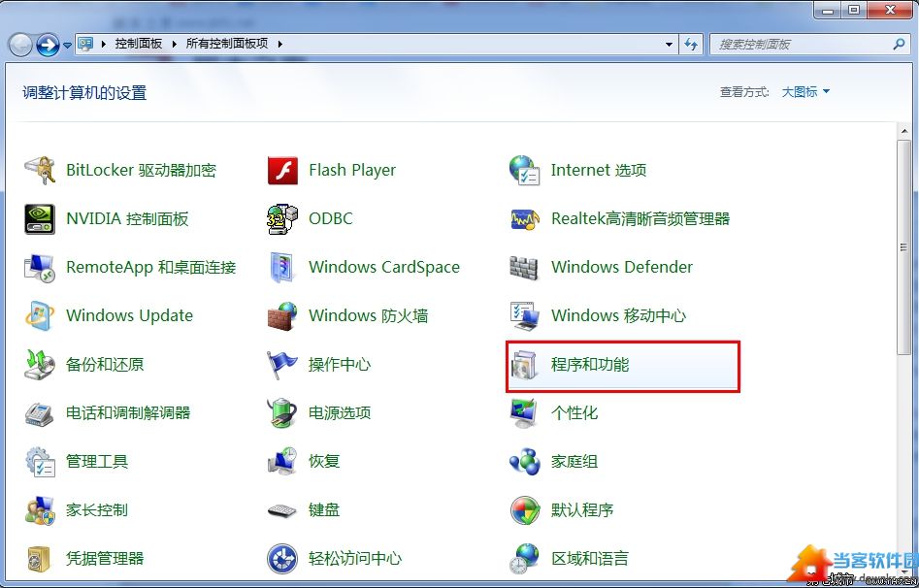Viewport: 919px width, 588px height.
Task: Click the Back navigation button
Action: 20,46
